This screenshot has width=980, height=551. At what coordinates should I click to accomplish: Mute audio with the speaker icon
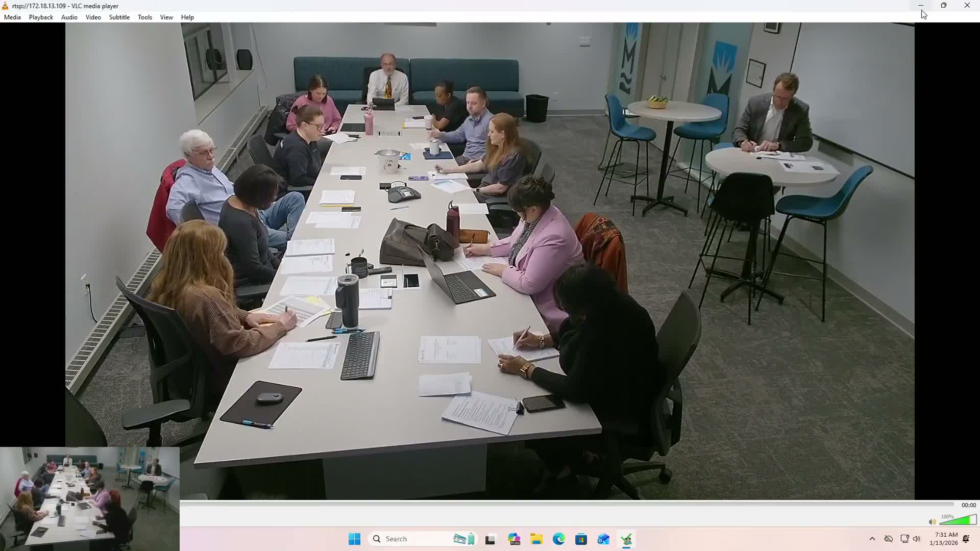(x=932, y=521)
